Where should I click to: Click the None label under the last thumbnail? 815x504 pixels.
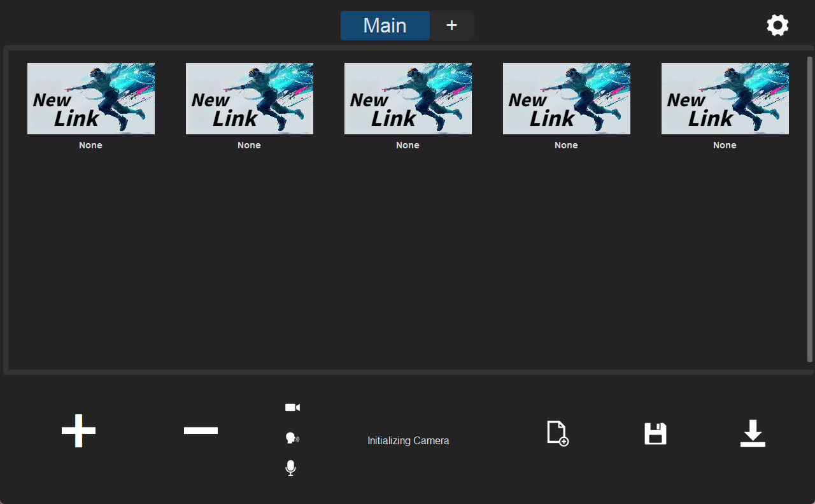725,145
